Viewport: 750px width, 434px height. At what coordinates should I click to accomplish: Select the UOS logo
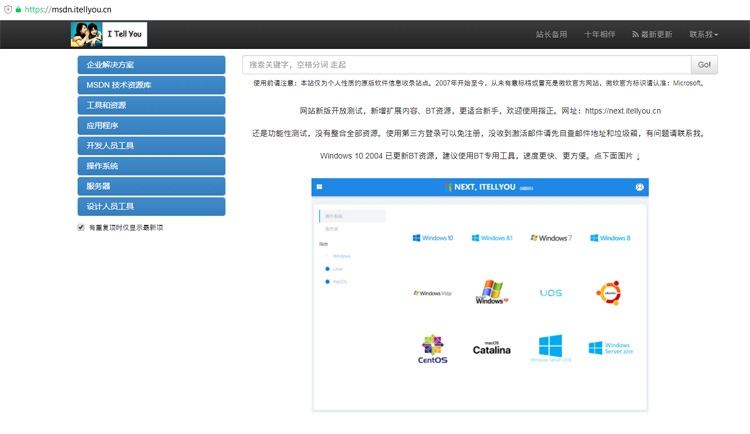click(551, 293)
